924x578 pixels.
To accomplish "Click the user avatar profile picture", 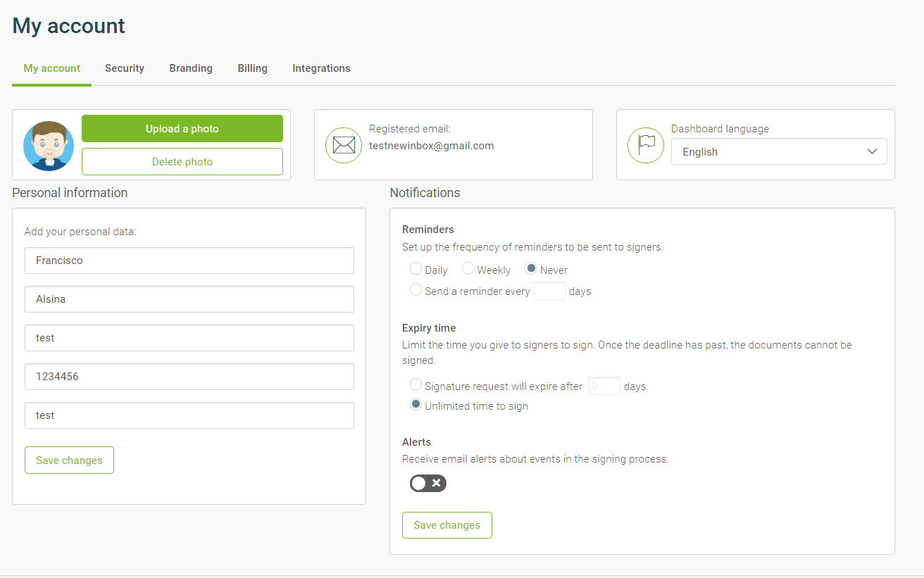I will click(49, 146).
